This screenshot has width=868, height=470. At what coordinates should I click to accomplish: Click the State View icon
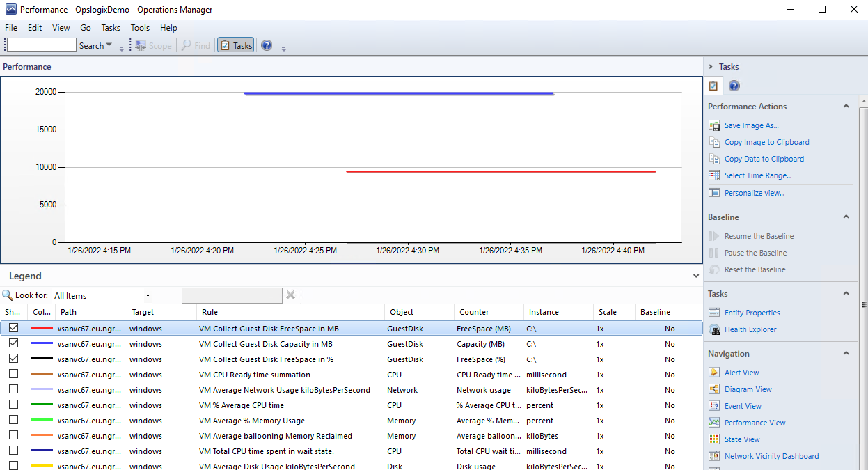click(713, 440)
